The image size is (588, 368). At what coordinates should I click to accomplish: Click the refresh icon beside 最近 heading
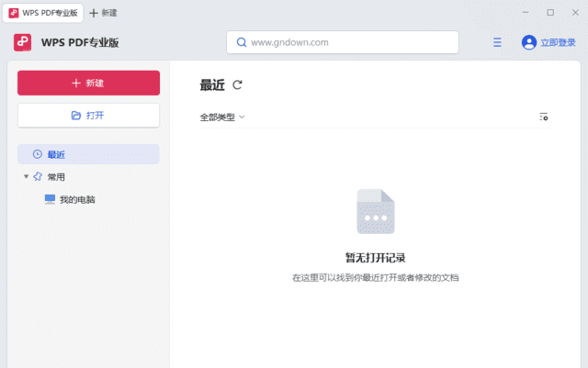(x=237, y=85)
